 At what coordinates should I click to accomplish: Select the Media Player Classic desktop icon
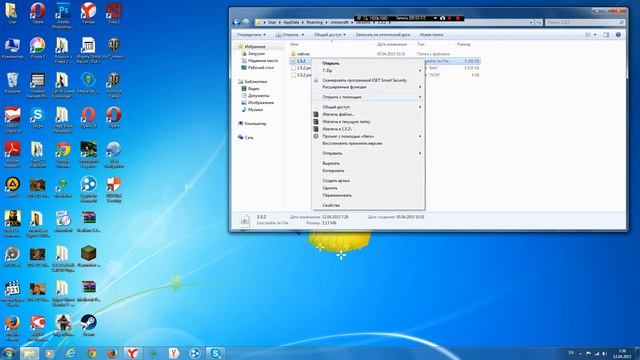click(x=12, y=294)
